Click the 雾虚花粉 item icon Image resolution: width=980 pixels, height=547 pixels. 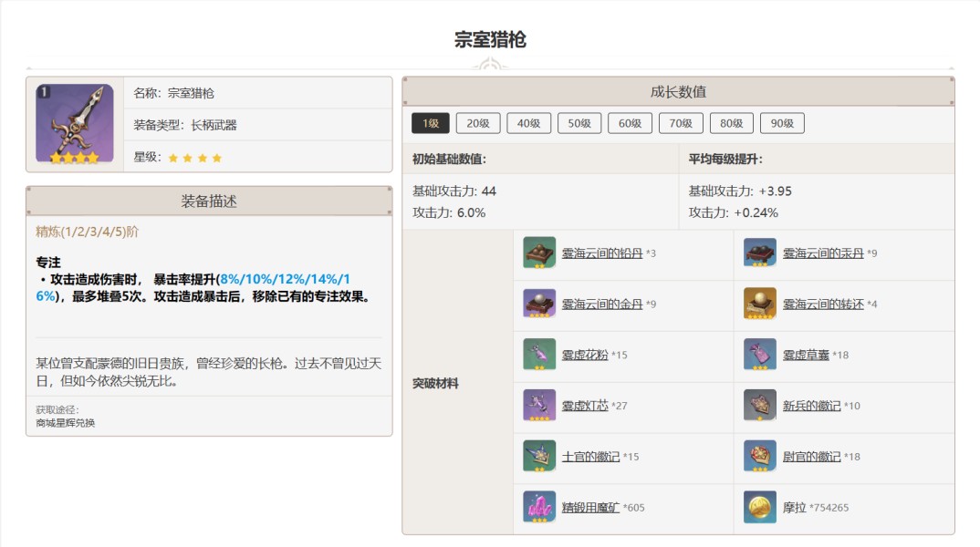point(539,355)
